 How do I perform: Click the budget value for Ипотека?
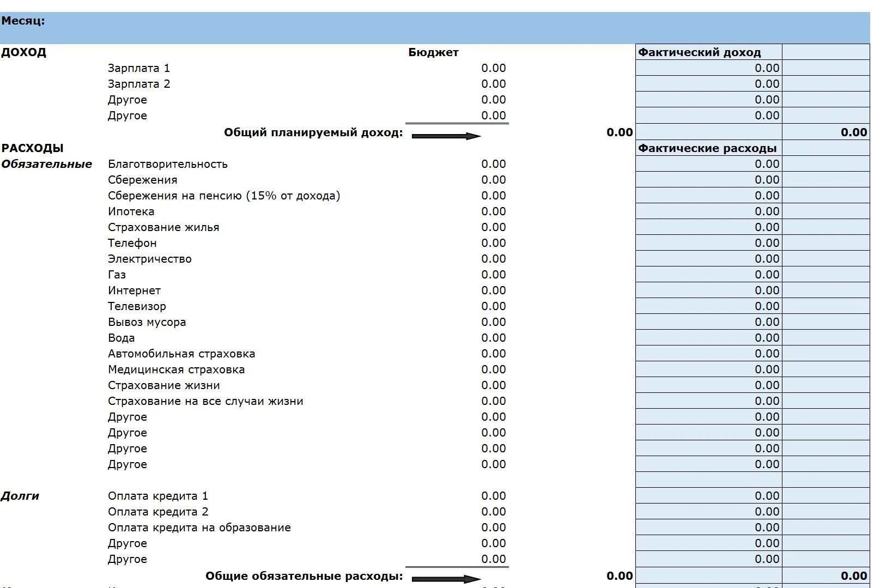click(x=494, y=211)
